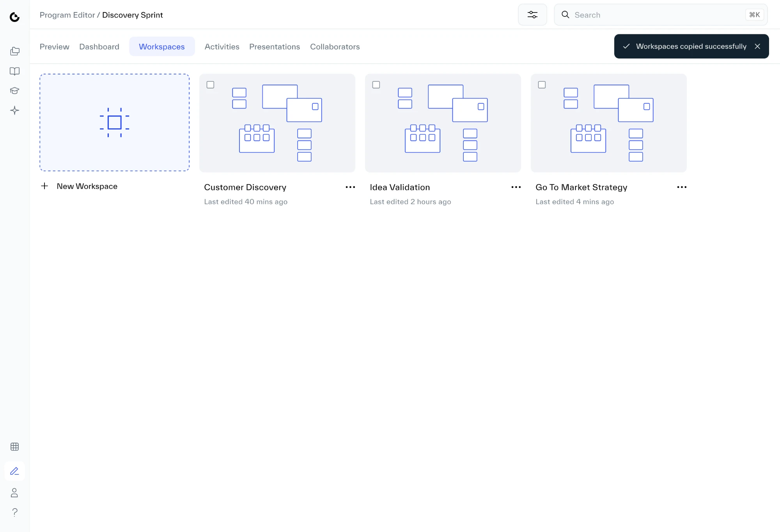Switch to the Dashboard tab

[x=99, y=47]
